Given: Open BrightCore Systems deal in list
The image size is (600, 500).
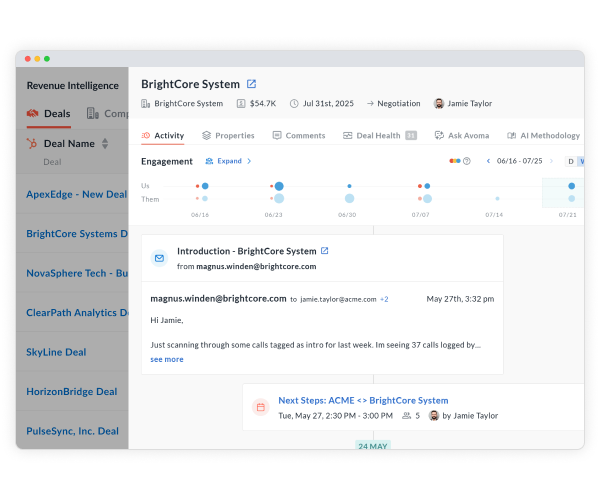Looking at the screenshot, I should (x=77, y=234).
